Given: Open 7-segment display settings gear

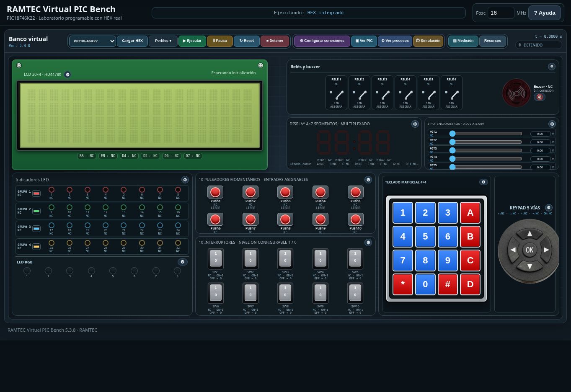Looking at the screenshot, I should 415,124.
